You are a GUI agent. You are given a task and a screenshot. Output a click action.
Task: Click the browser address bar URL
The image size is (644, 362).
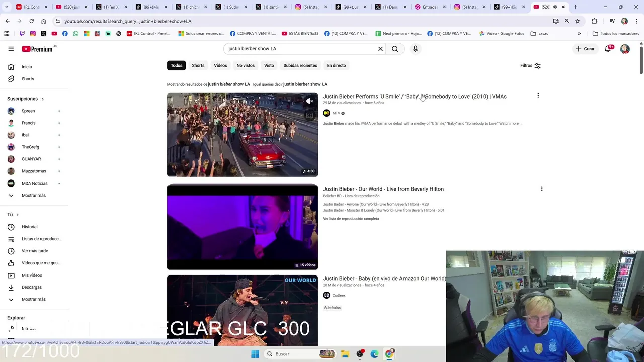click(x=128, y=21)
